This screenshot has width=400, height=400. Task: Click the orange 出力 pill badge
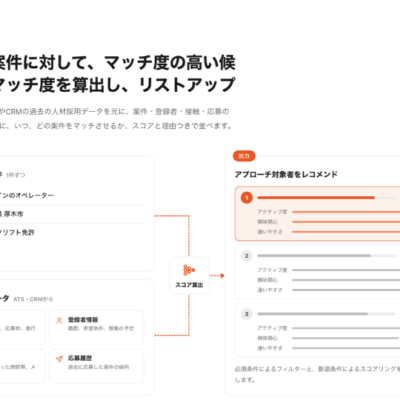(244, 156)
